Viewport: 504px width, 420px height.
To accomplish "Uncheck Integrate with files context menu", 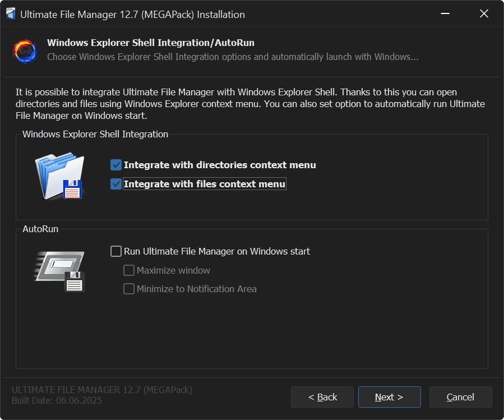I will pos(116,184).
